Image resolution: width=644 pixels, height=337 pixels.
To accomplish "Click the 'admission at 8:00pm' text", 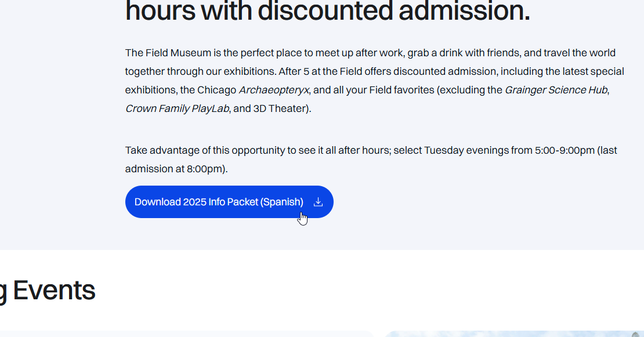I will [175, 169].
